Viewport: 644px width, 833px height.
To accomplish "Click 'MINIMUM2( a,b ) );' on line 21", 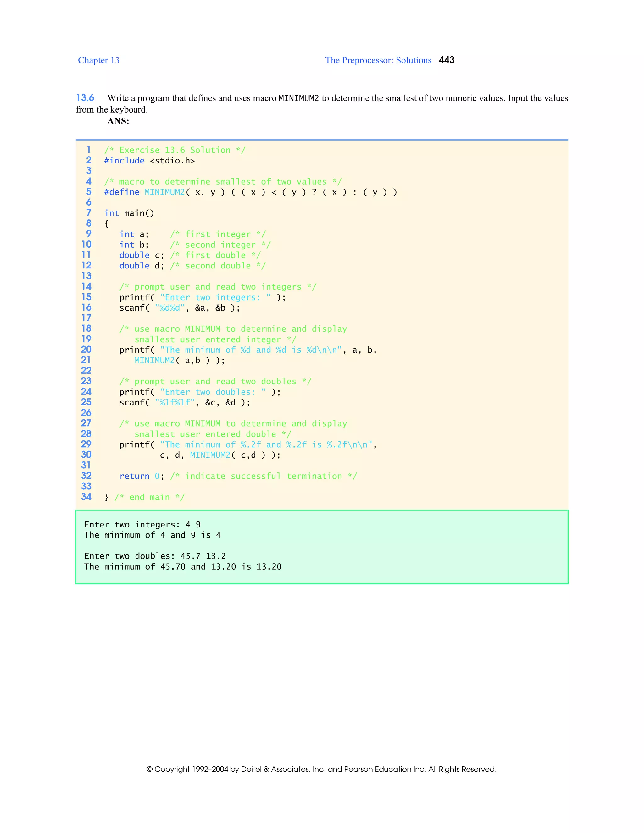I will (180, 361).
